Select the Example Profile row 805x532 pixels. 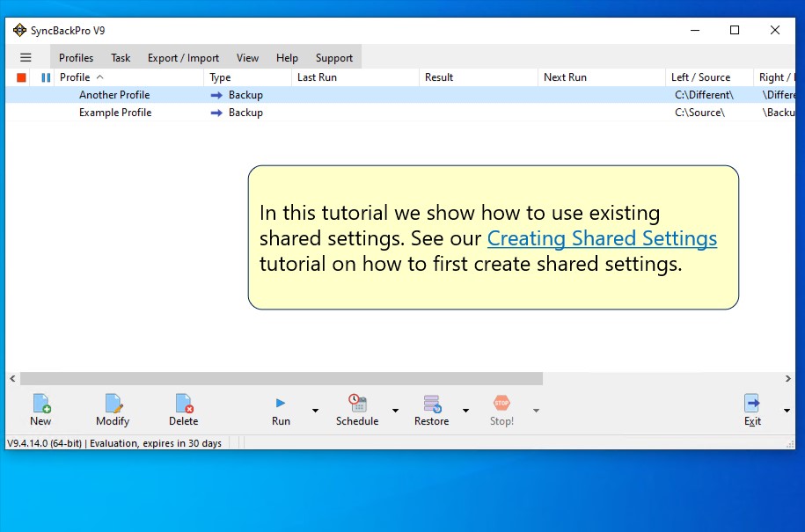pos(400,113)
